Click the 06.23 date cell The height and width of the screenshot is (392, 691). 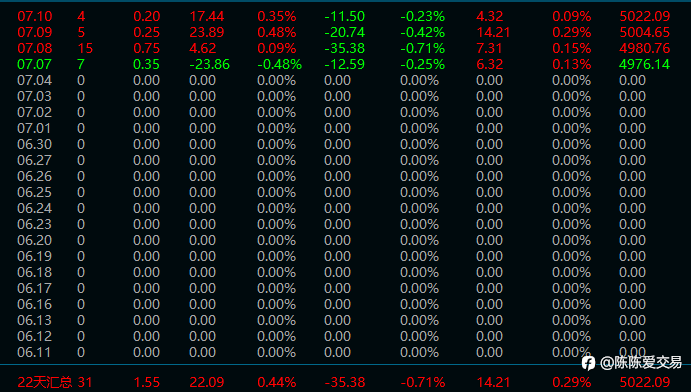pos(35,224)
